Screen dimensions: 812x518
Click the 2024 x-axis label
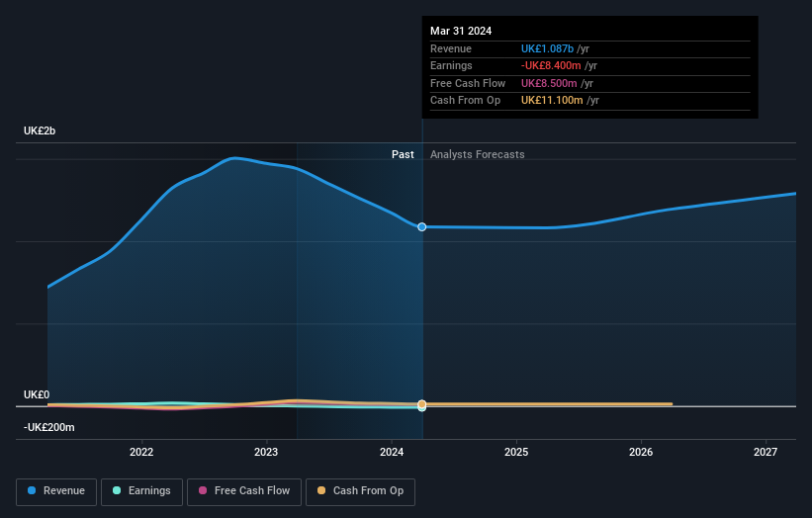[x=392, y=452]
